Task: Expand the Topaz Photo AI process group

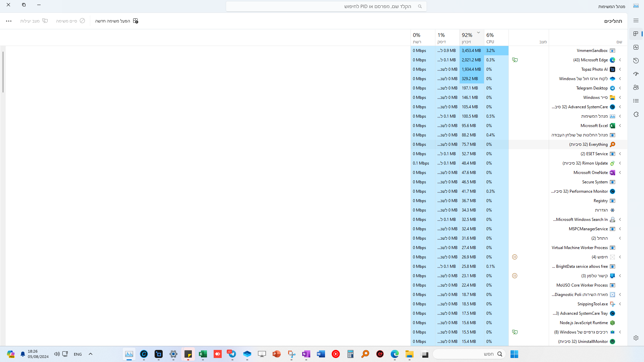Action: pos(620,69)
